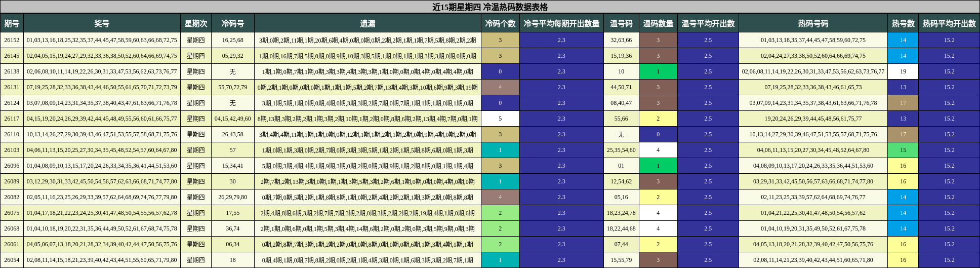The height and width of the screenshot is (268, 980).
Task: Click the 冷码个数 column header
Action: point(500,23)
